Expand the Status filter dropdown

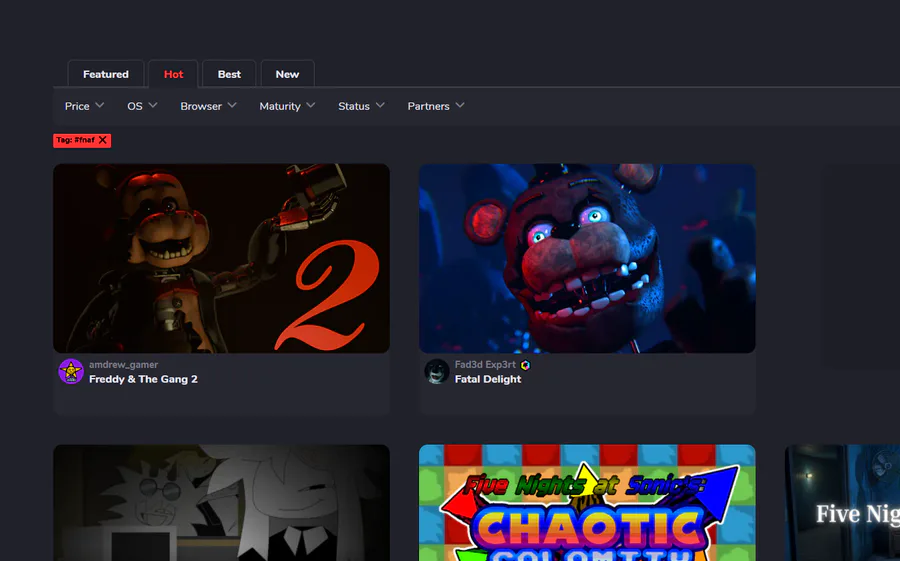pos(361,106)
